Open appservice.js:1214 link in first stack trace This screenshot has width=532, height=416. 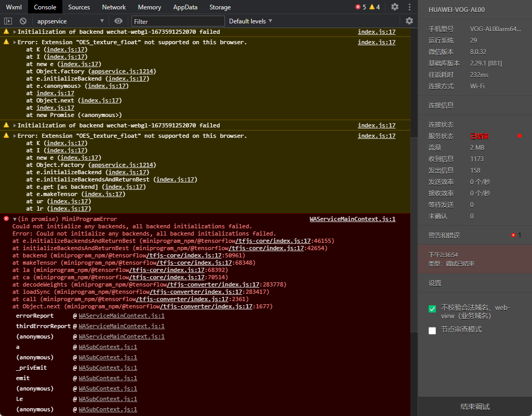point(122,71)
